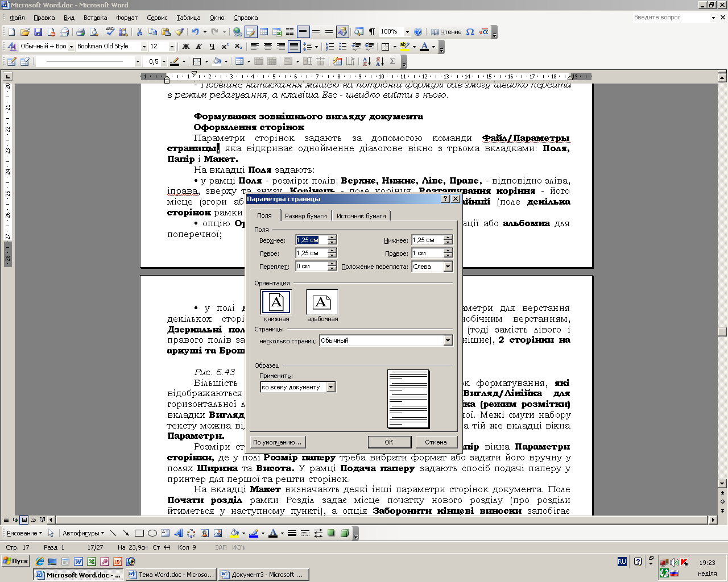Insert a text box from the drawing toolbar
The height and width of the screenshot is (582, 728).
click(x=165, y=533)
